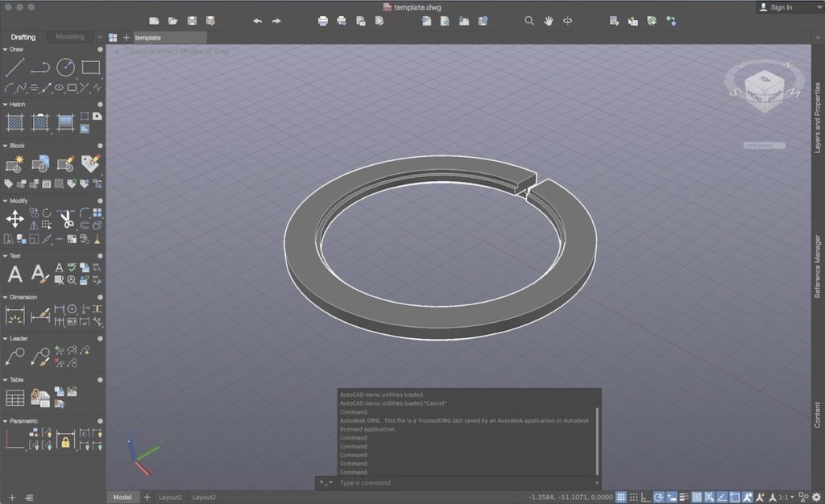Screen dimensions: 825x504
Task: Click the New drawing toolbar icon
Action: coord(154,21)
